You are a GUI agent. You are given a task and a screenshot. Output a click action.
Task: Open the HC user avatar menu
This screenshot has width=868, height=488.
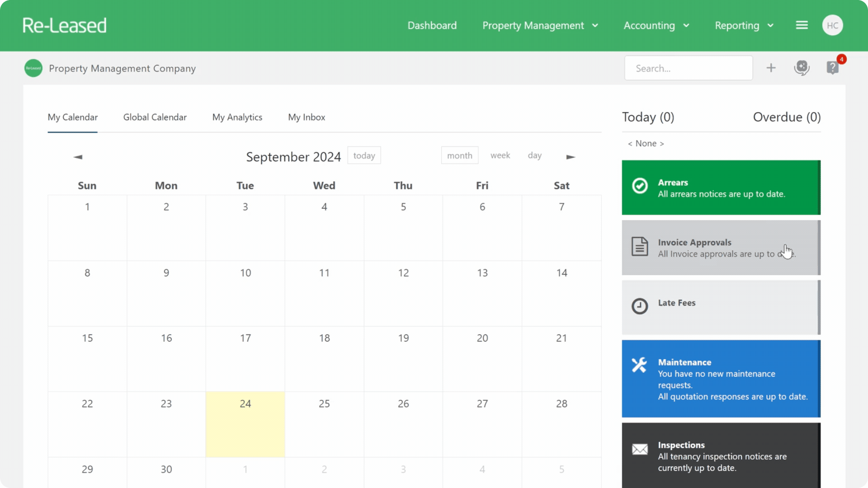pyautogui.click(x=832, y=25)
